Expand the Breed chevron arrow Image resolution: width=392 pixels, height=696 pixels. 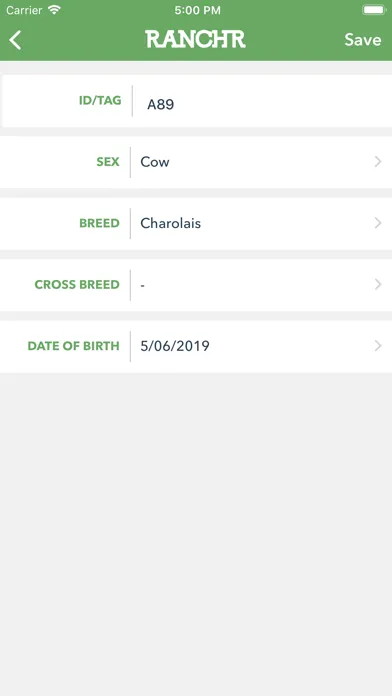coord(378,223)
